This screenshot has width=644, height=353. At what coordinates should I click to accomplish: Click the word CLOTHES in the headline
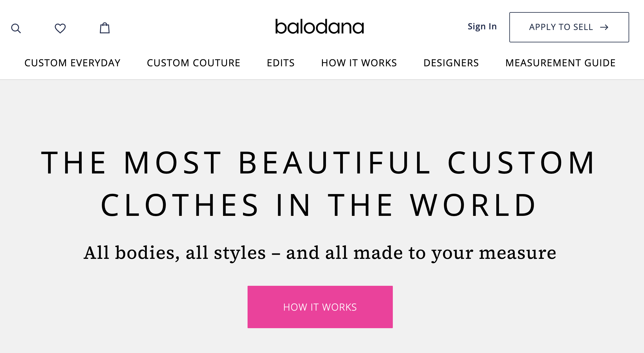click(180, 205)
